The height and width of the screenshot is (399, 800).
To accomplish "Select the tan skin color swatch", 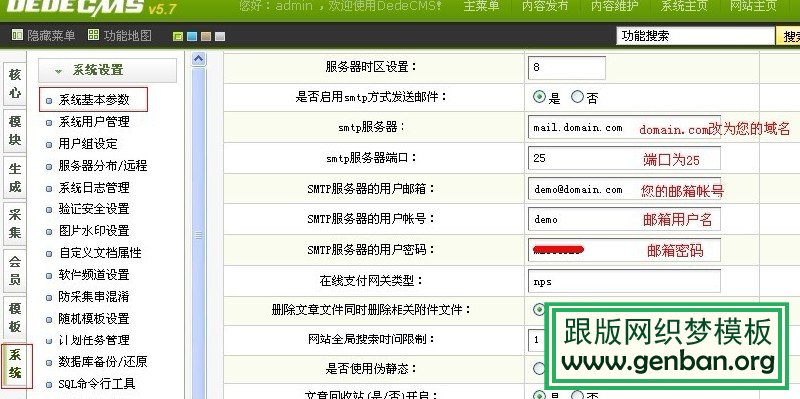I will click(206, 36).
